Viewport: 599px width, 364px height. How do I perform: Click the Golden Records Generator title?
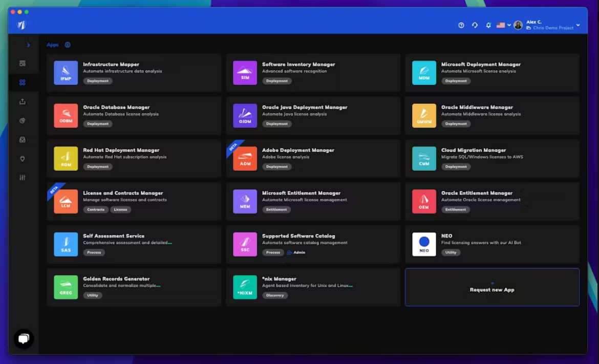tap(117, 279)
